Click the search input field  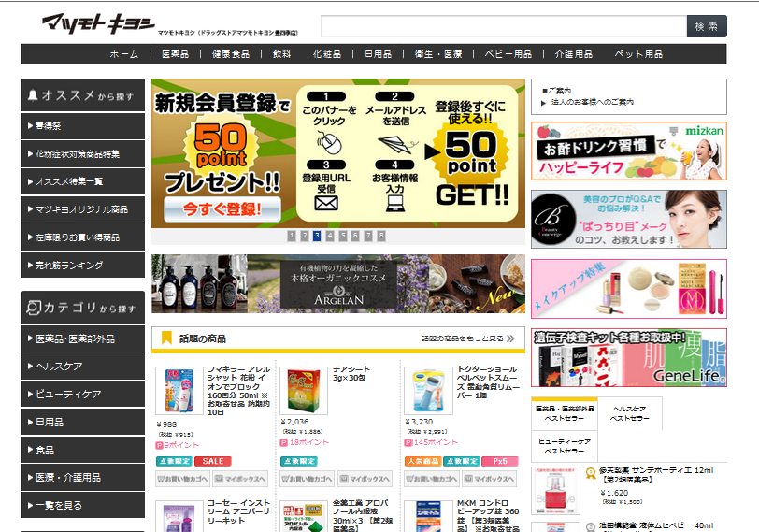tap(504, 26)
